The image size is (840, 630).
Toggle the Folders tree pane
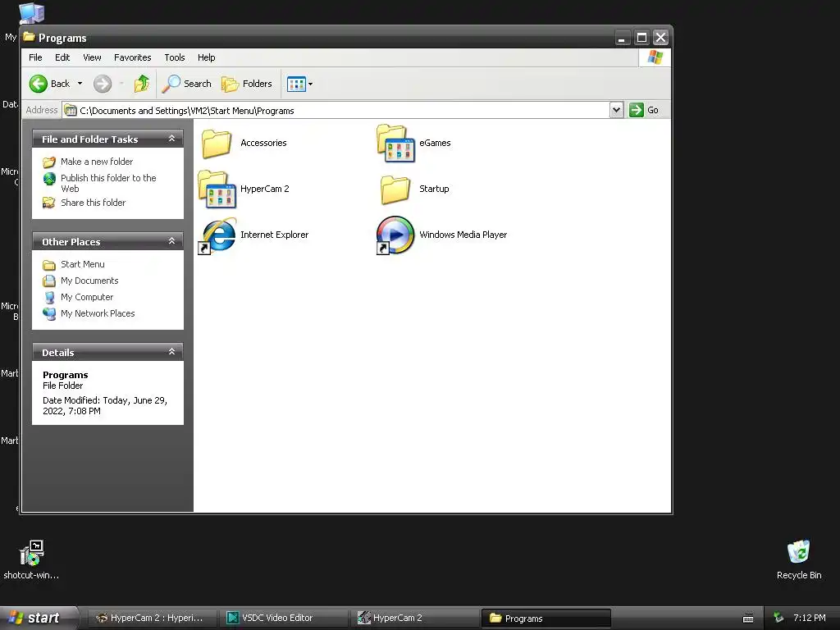point(247,84)
